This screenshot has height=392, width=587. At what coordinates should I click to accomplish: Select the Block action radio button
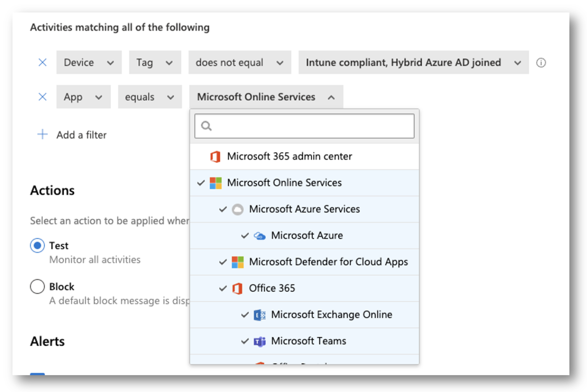point(37,286)
